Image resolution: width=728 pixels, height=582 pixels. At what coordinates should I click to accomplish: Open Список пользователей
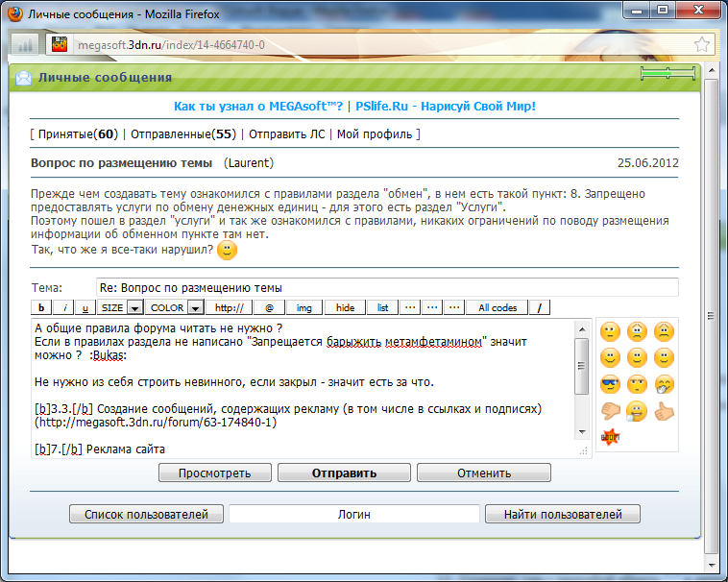(146, 514)
